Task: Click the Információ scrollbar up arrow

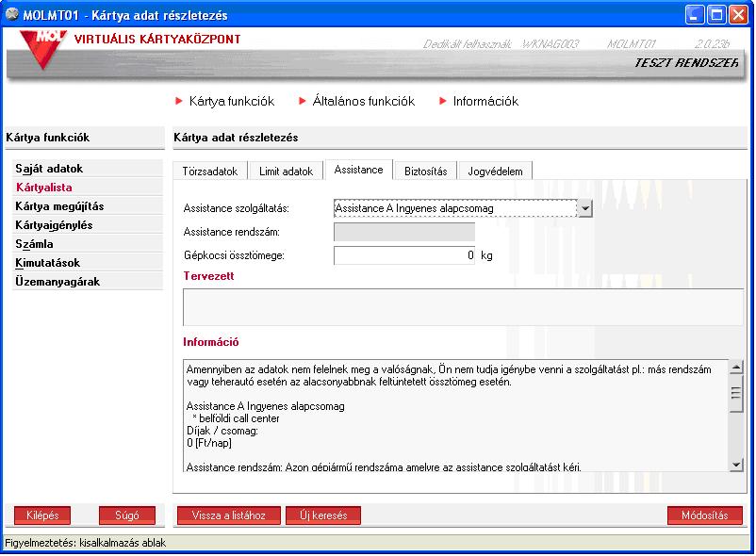Action: [736, 368]
